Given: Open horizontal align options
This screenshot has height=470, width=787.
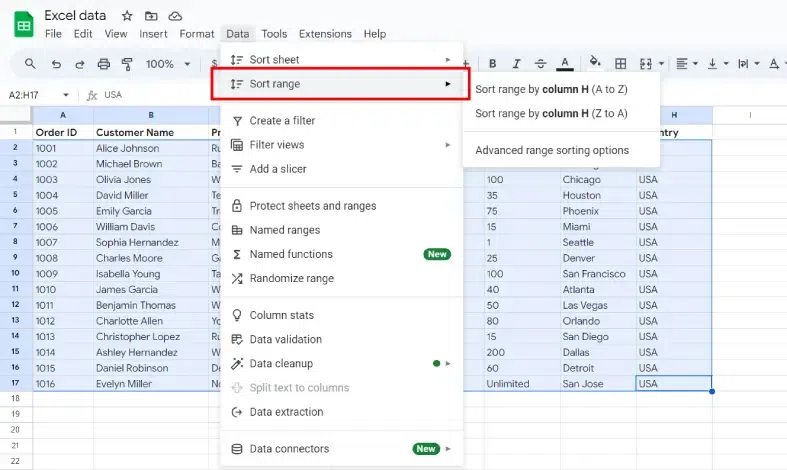Looking at the screenshot, I should pos(682,64).
